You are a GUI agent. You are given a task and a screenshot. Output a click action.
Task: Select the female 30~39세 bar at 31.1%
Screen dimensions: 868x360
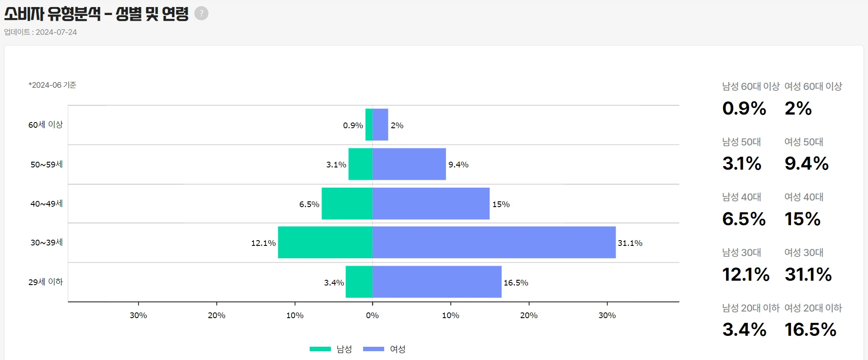click(494, 242)
